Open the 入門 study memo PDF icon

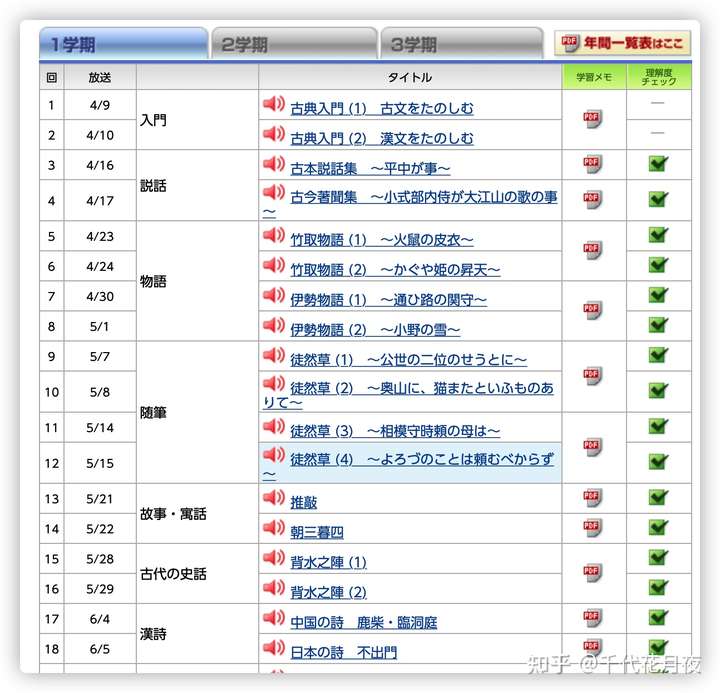click(592, 119)
